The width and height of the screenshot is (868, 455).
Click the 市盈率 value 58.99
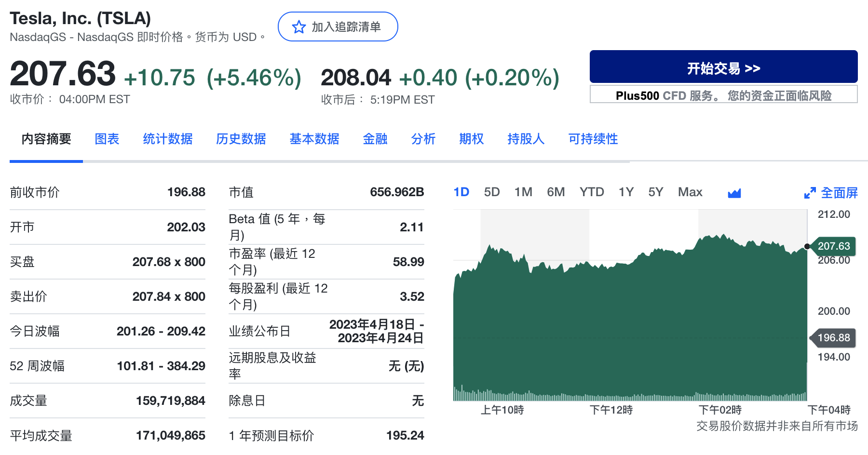408,262
